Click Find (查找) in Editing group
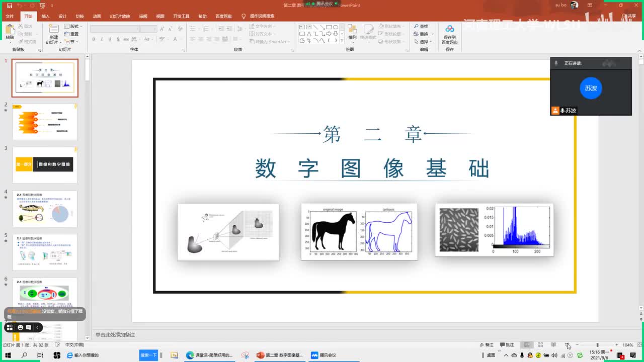 421,26
